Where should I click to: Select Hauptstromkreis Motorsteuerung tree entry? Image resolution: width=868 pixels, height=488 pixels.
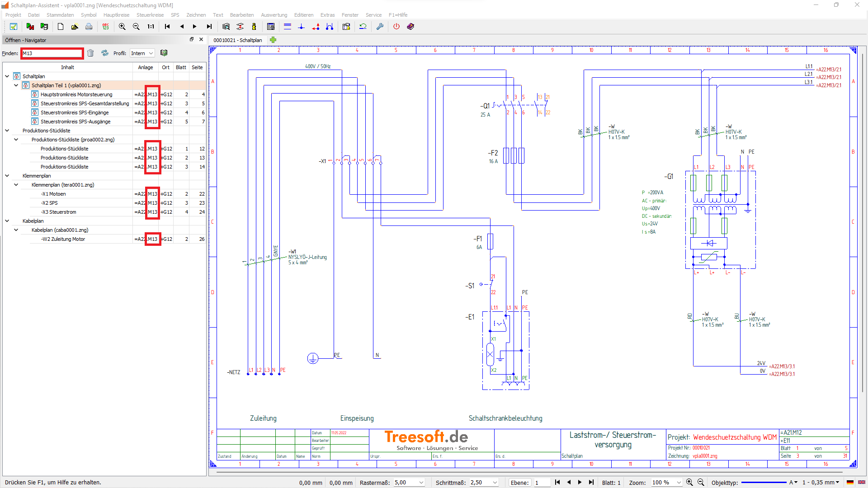tap(76, 94)
